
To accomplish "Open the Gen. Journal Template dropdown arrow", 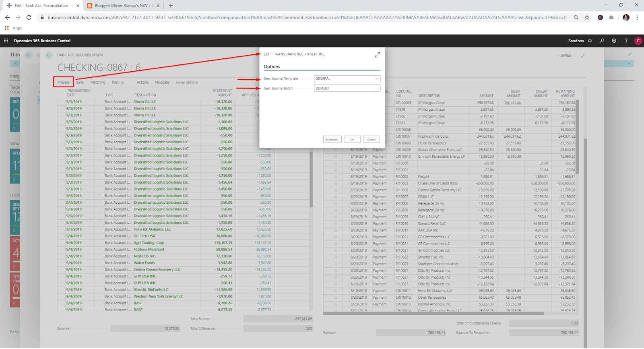I will (377, 78).
